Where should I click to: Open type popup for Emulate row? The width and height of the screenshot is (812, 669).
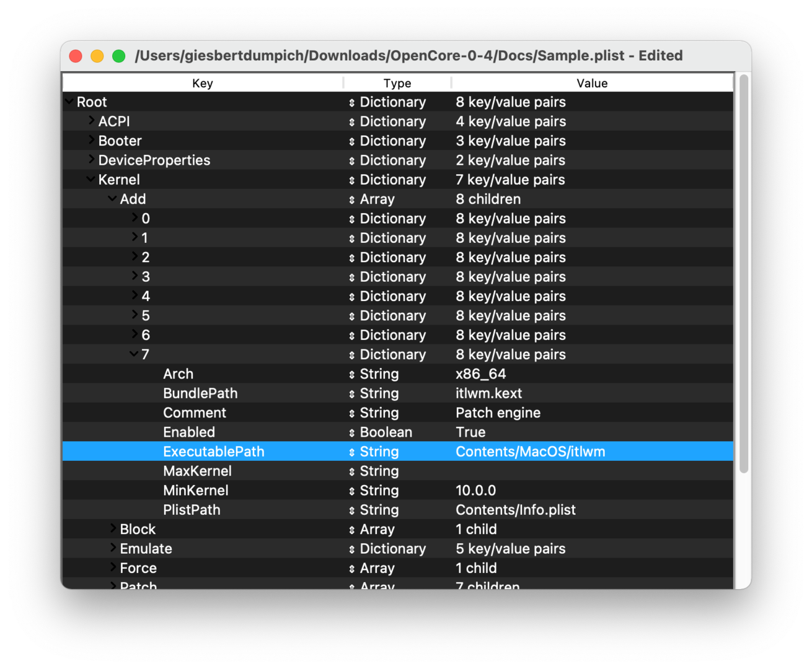(x=351, y=549)
